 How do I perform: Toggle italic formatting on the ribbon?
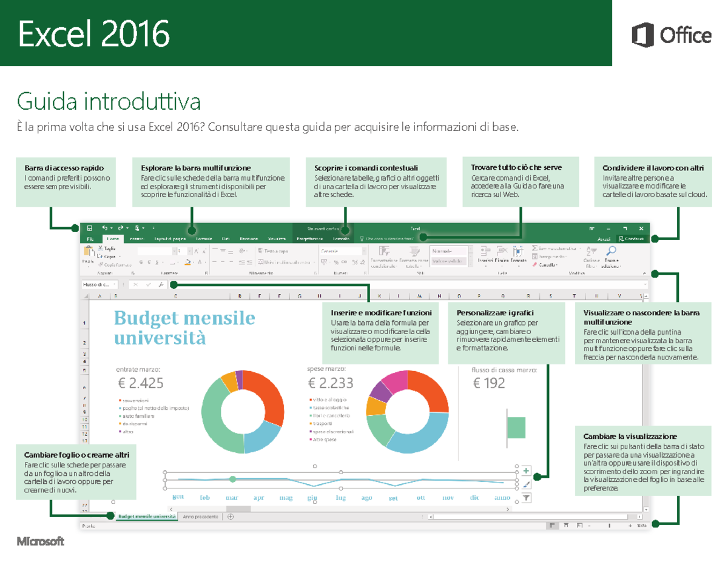pos(149,261)
